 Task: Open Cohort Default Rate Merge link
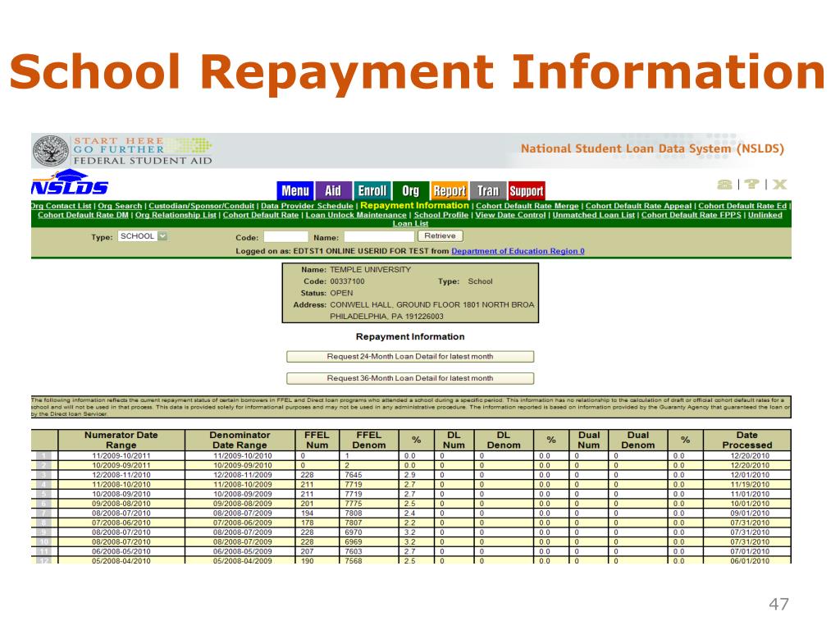tap(527, 206)
